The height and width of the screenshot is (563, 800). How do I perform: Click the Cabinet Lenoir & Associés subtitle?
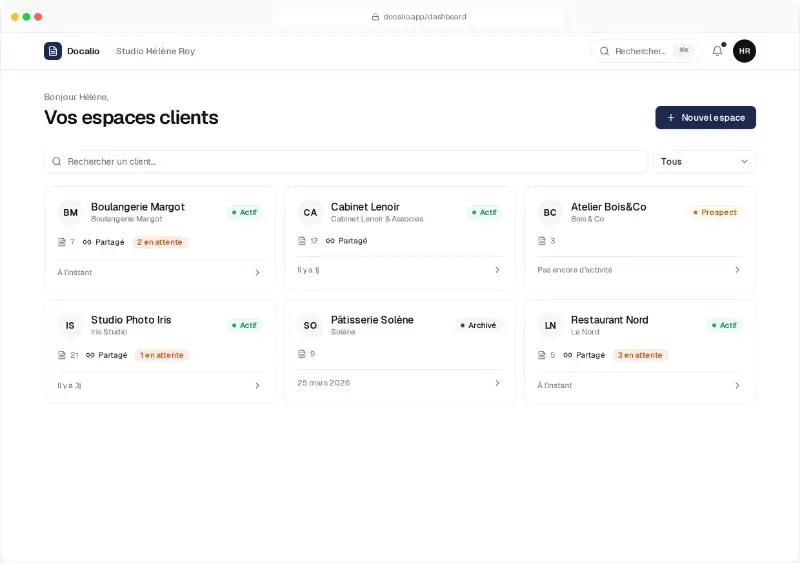click(377, 219)
